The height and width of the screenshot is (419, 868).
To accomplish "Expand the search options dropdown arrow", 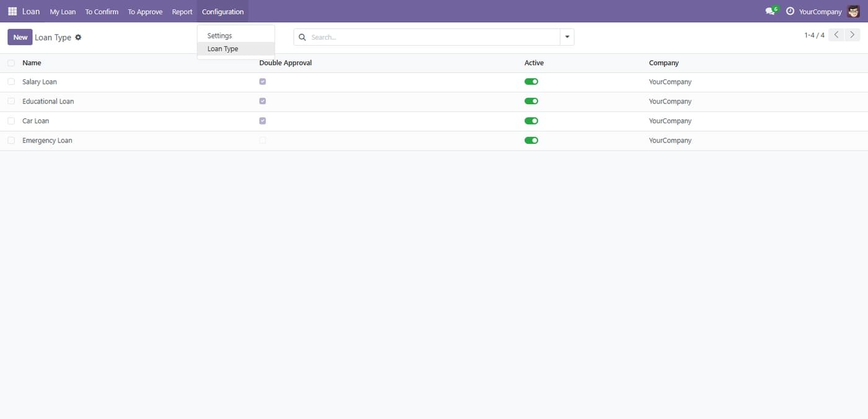I will click(567, 37).
